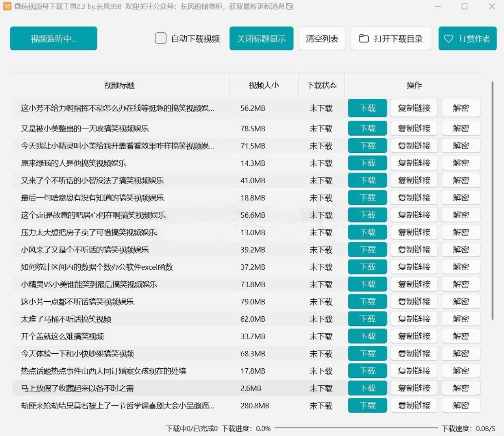
Task: Select 视频大小 column header
Action: 264,85
